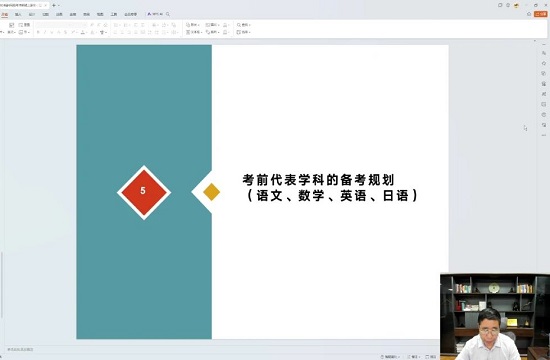Screen dimensions: 550x360
Task: Click the text box tool in ribbon
Action: (x=194, y=32)
